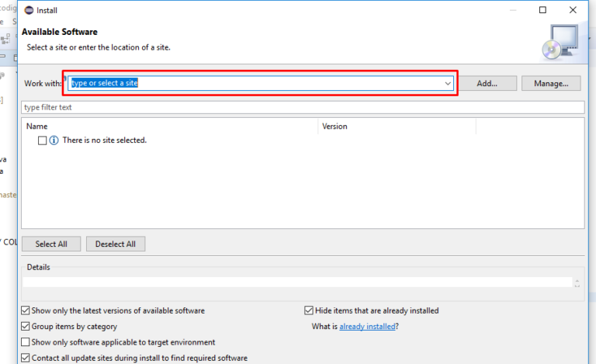The width and height of the screenshot is (596, 364).
Task: Disable Group items by category
Action: [x=26, y=327]
